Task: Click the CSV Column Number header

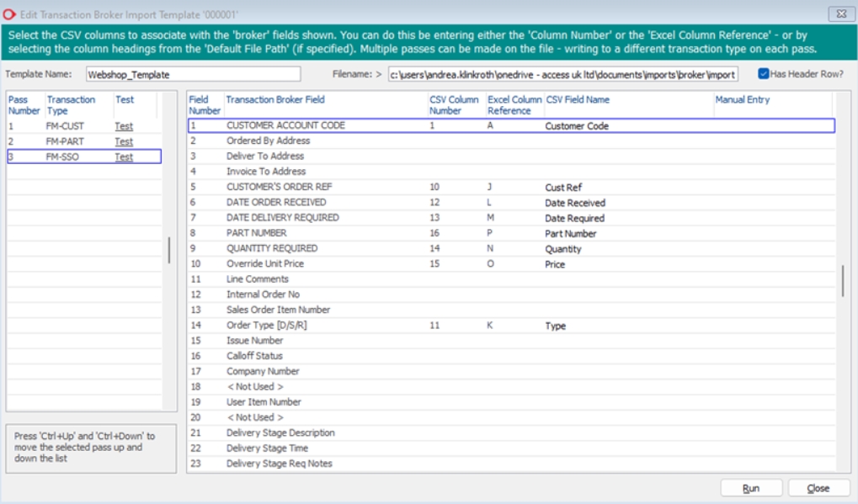Action: click(x=454, y=105)
